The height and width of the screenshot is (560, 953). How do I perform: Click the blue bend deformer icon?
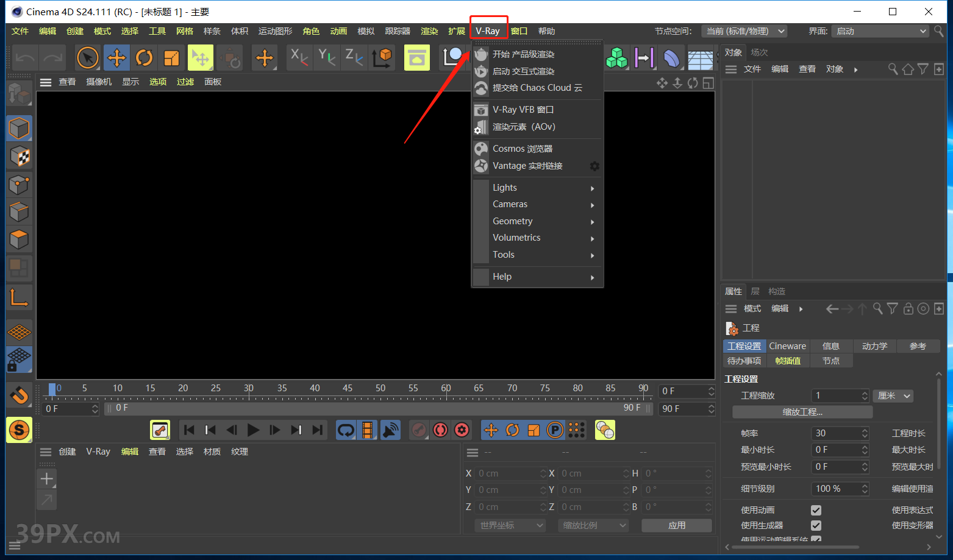pyautogui.click(x=671, y=58)
